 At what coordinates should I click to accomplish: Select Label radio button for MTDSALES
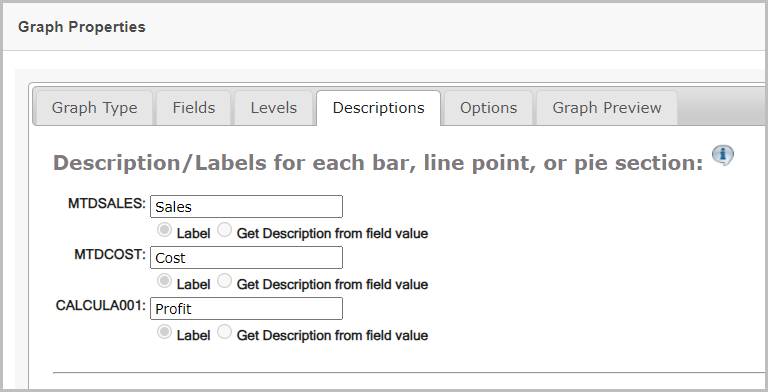click(165, 230)
